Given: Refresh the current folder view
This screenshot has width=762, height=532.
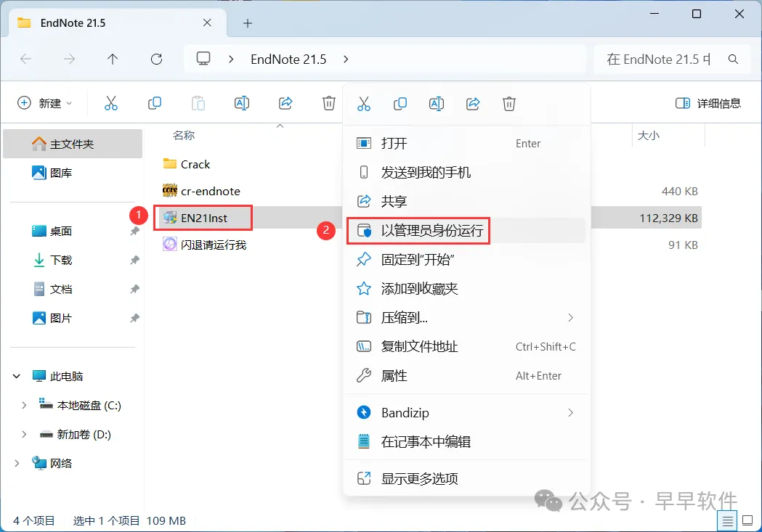Looking at the screenshot, I should [x=156, y=60].
